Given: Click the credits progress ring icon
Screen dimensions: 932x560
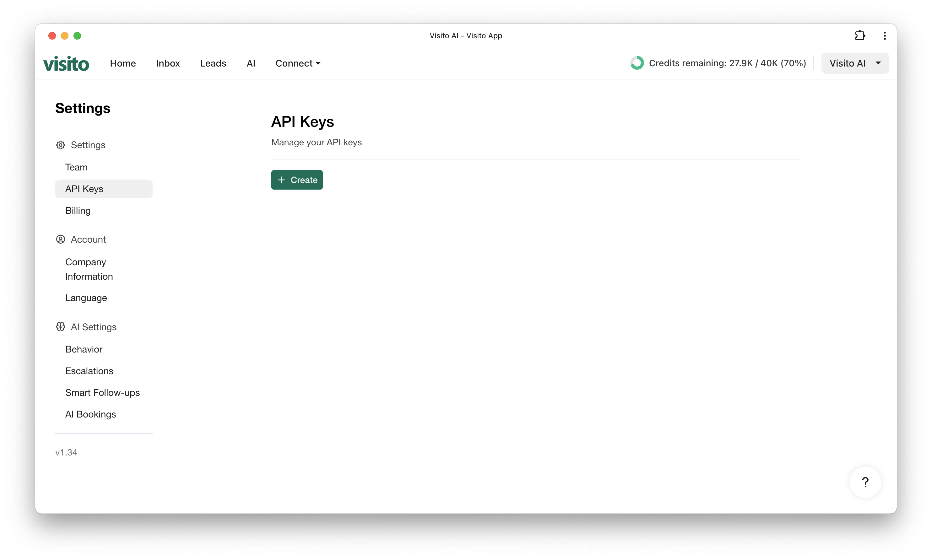Looking at the screenshot, I should (637, 63).
